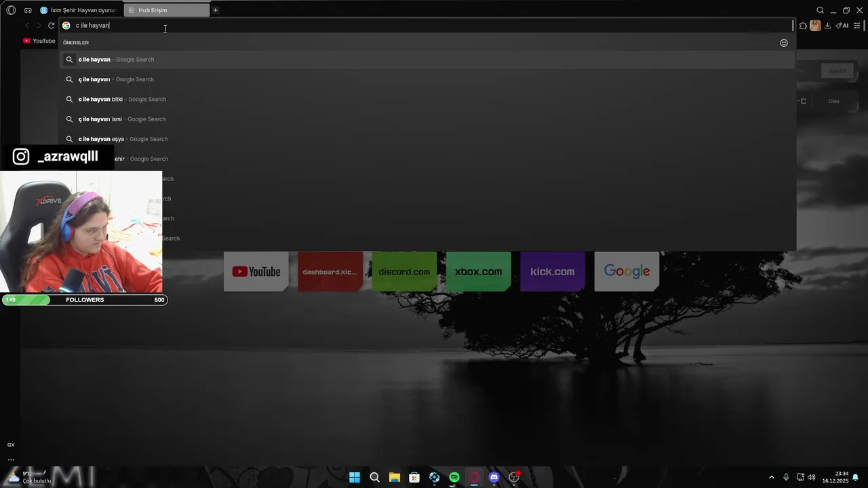This screenshot has height=488, width=868.
Task: Click the Kaydol button behind the dropdown
Action: tap(837, 70)
